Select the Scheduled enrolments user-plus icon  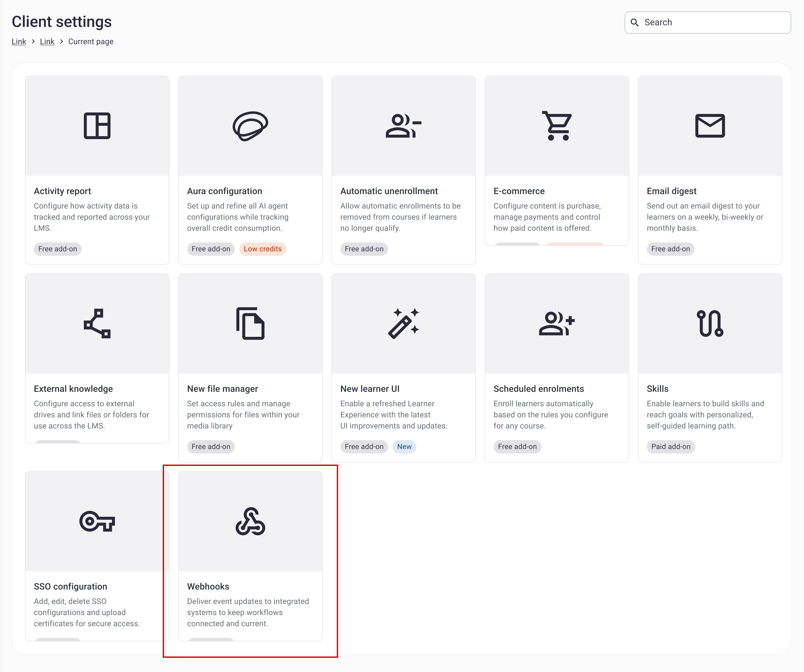click(x=557, y=324)
